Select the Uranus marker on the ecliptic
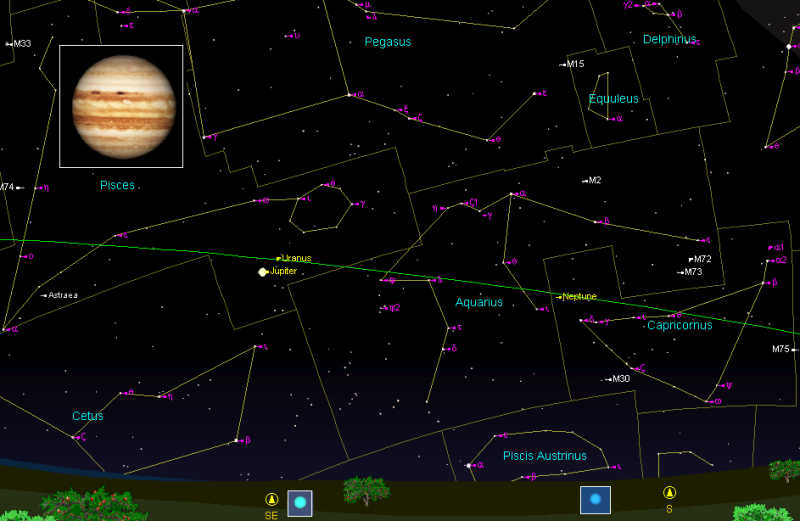Screen dimensions: 800x521 (x=279, y=259)
